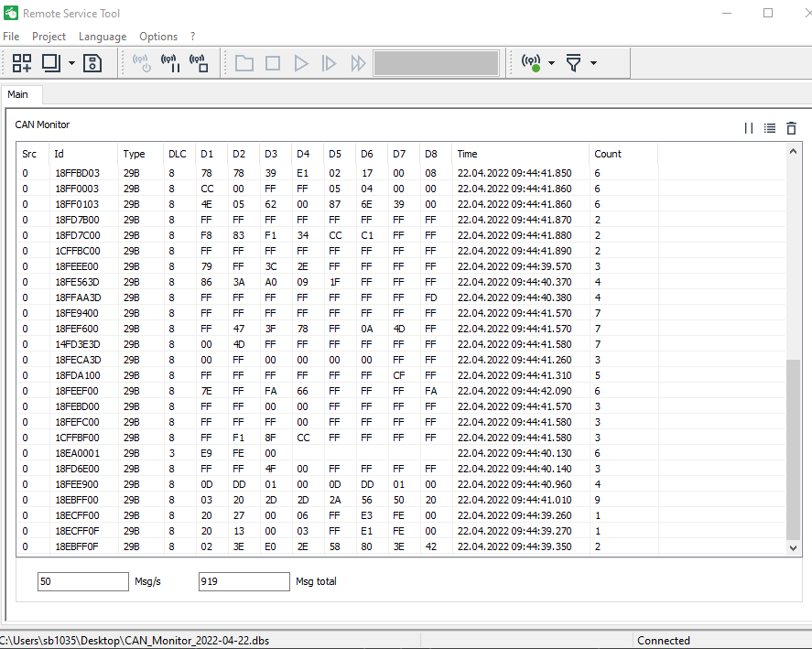
Task: Click the scroll down arrow of message list
Action: (x=794, y=546)
